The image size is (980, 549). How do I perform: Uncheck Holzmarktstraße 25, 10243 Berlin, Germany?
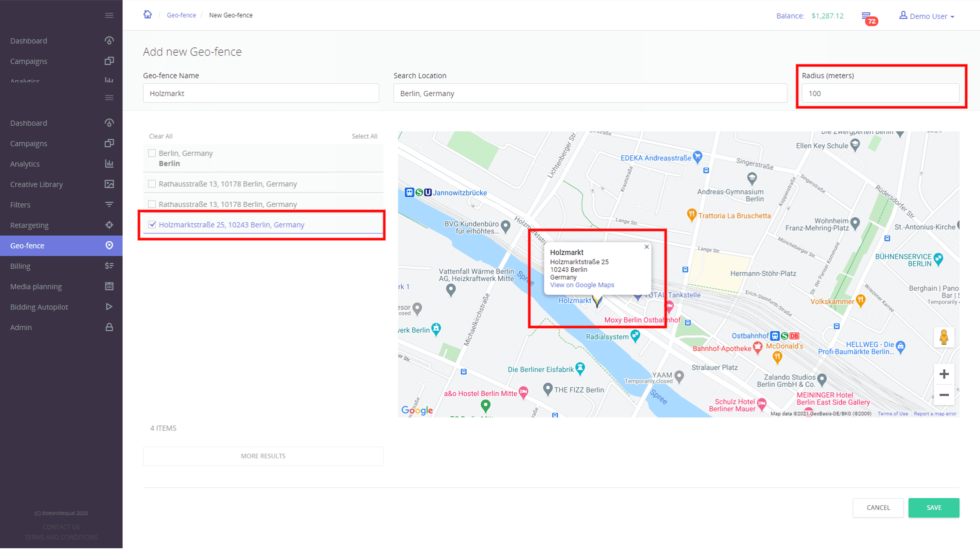coord(152,224)
